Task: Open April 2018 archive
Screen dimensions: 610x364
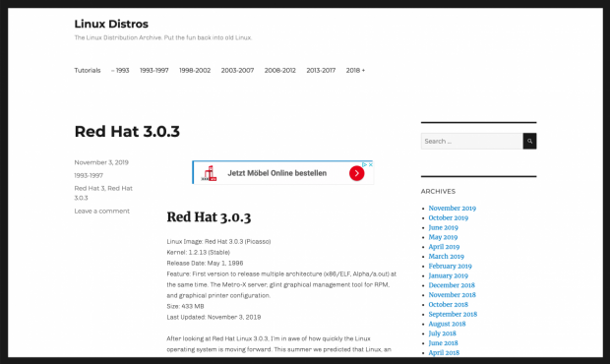Action: 444,353
